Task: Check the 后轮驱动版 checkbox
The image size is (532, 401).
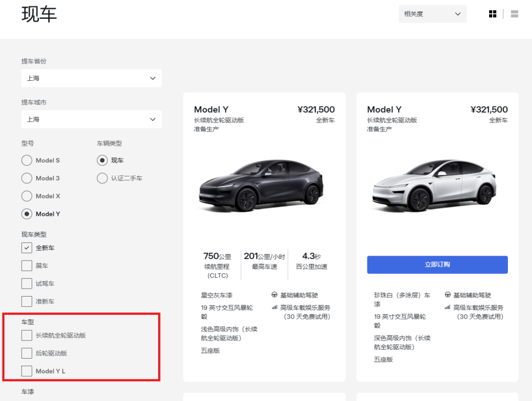Action: coord(27,353)
